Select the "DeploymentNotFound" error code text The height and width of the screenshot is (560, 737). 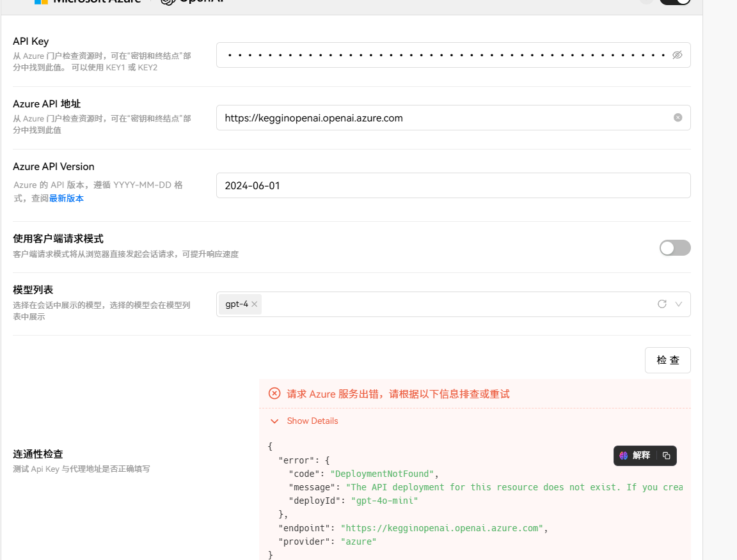[x=382, y=474]
